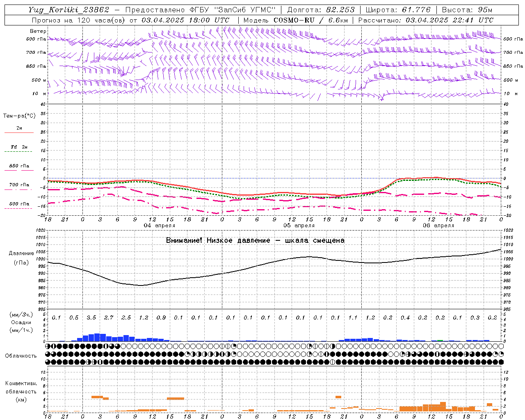Click the Тем-ра(°C) panel label

coord(19,116)
